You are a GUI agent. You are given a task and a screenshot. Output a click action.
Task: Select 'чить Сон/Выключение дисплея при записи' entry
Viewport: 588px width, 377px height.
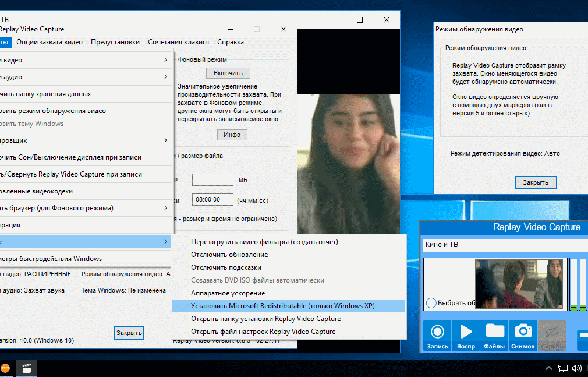click(86, 157)
